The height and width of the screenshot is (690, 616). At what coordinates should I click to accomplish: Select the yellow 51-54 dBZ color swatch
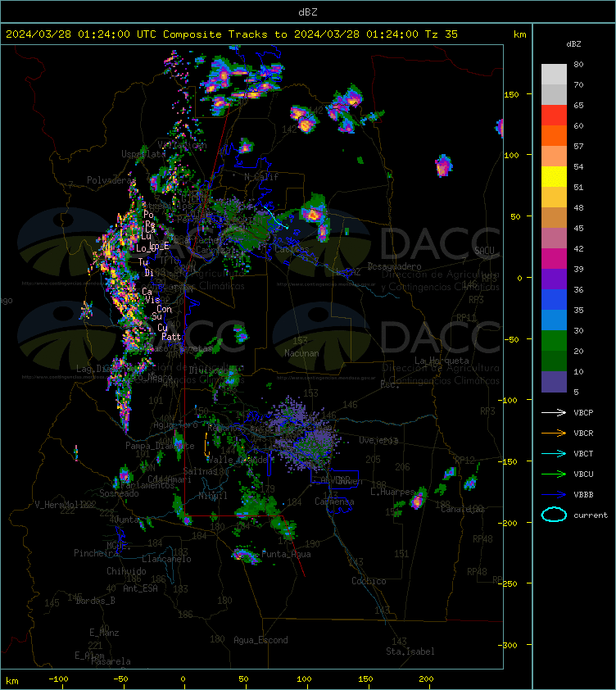554,176
